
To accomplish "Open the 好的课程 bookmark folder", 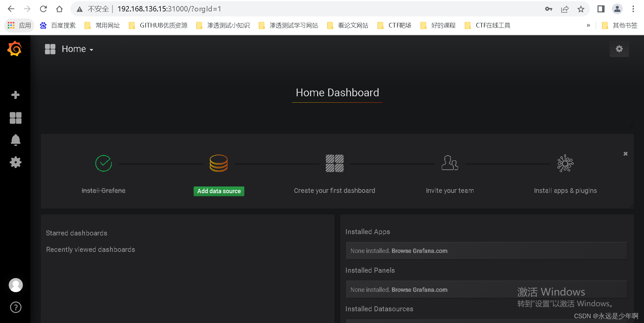I will point(438,25).
